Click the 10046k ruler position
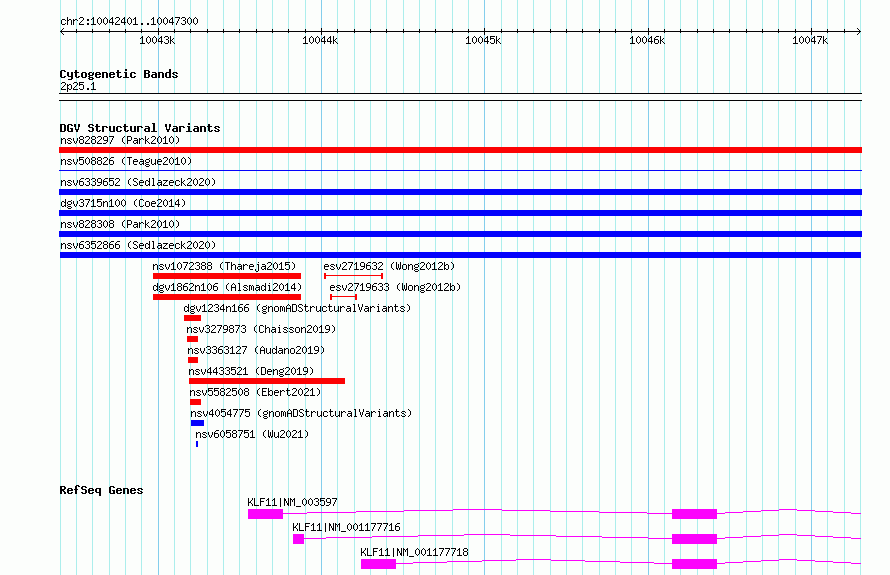Screen dimensions: 890x575 (647, 40)
